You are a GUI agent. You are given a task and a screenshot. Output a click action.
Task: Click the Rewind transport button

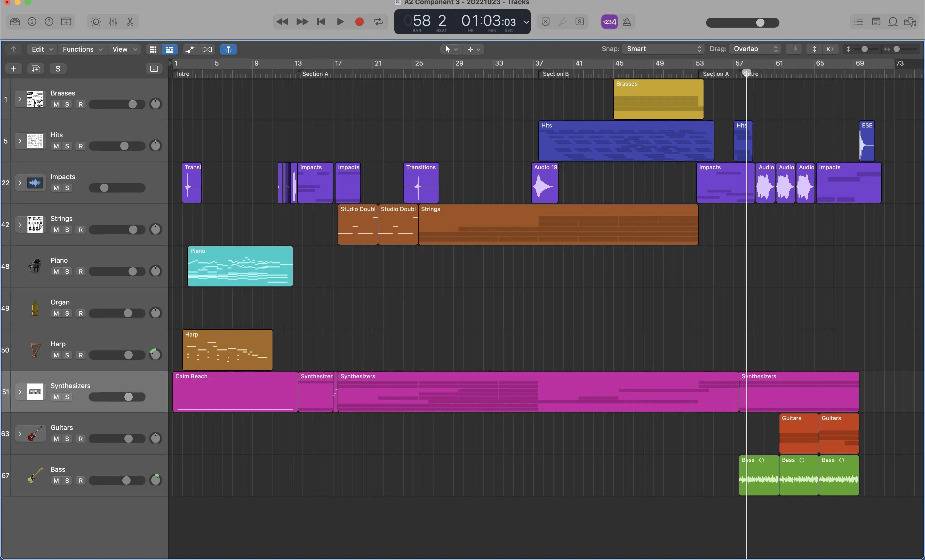coord(282,22)
